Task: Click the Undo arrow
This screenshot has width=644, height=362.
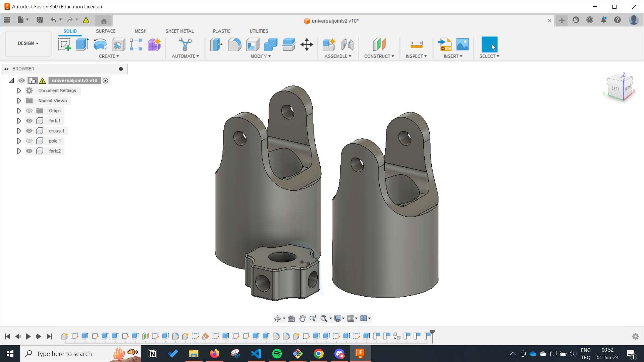Action: (53, 20)
